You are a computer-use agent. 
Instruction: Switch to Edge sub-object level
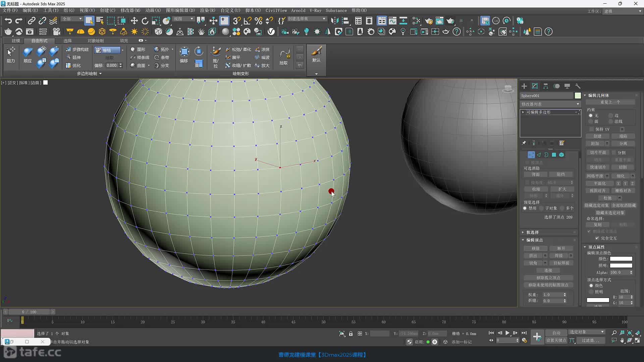[539, 155]
